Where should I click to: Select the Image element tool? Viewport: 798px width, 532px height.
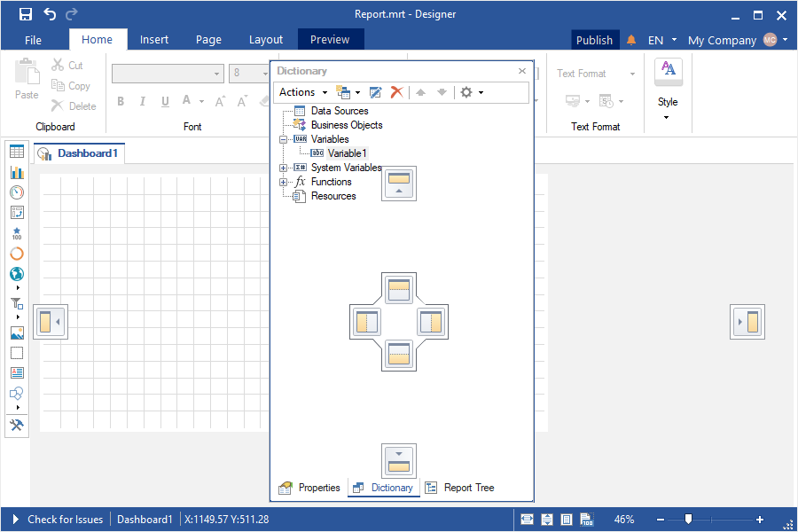click(x=17, y=333)
